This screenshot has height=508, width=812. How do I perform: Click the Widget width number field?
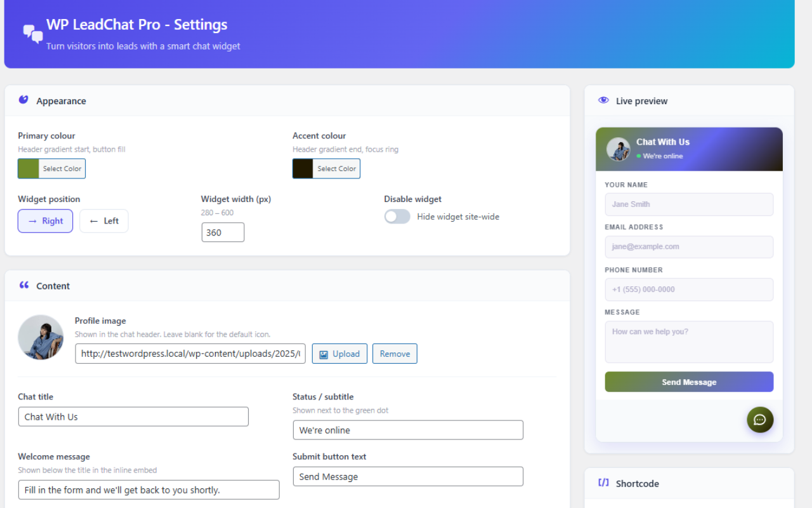[x=223, y=232]
